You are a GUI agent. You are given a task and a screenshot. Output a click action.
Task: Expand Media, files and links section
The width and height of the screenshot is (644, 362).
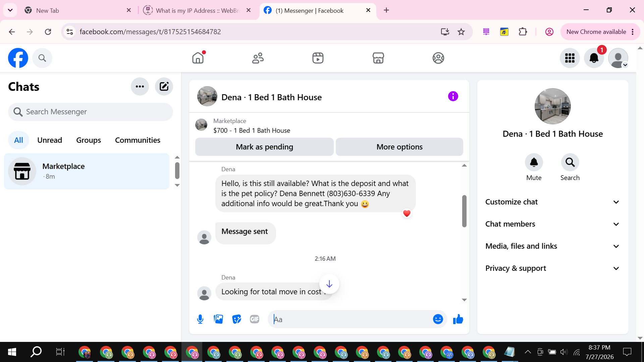(x=552, y=246)
